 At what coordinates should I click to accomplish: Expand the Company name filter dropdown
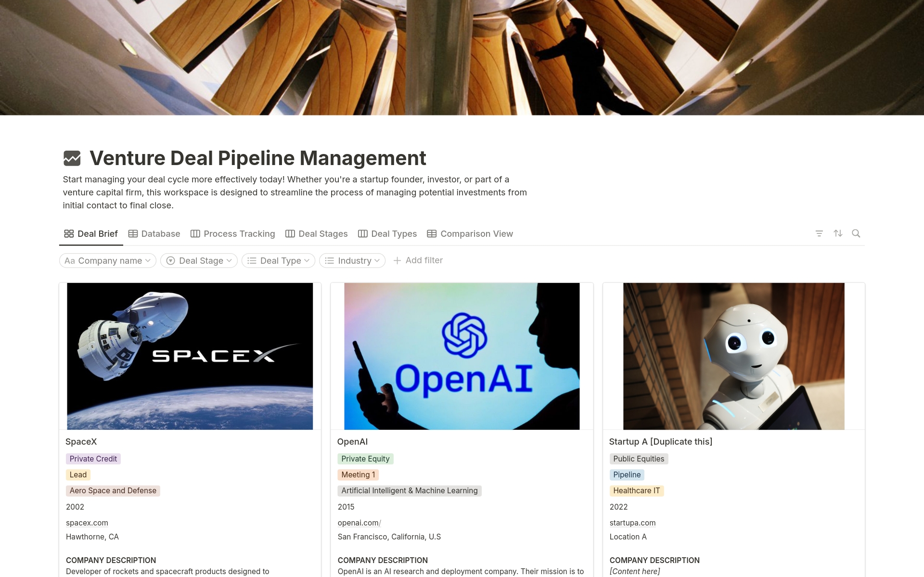107,261
